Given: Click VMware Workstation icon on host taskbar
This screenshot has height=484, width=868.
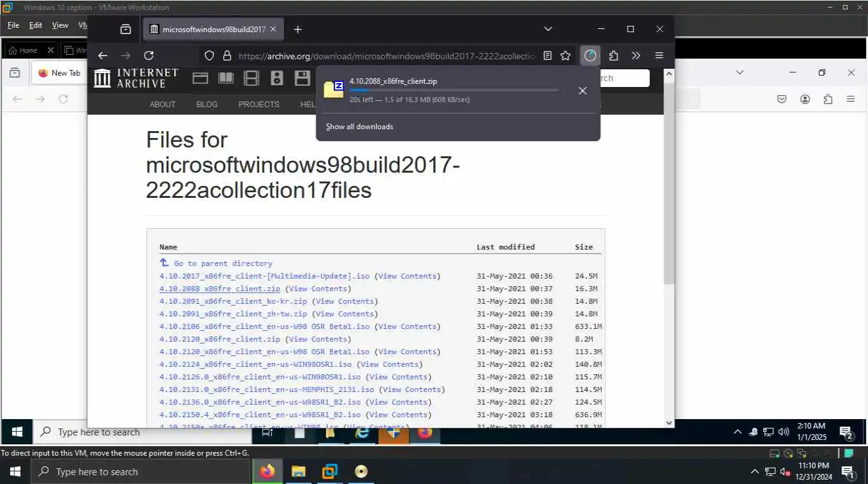Looking at the screenshot, I should (329, 471).
